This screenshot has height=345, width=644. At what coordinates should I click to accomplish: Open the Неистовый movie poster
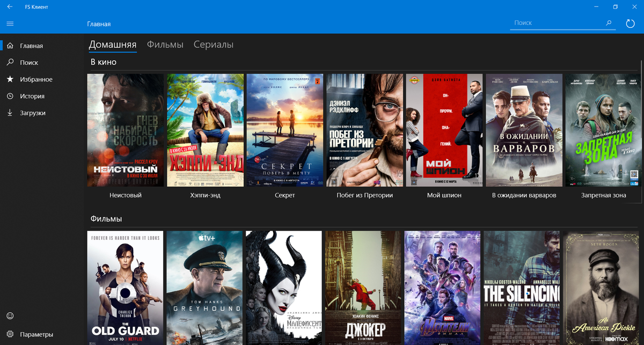point(126,130)
